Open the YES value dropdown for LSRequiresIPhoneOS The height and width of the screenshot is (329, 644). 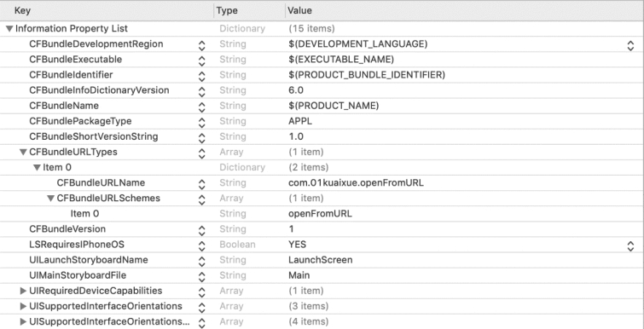[630, 245]
